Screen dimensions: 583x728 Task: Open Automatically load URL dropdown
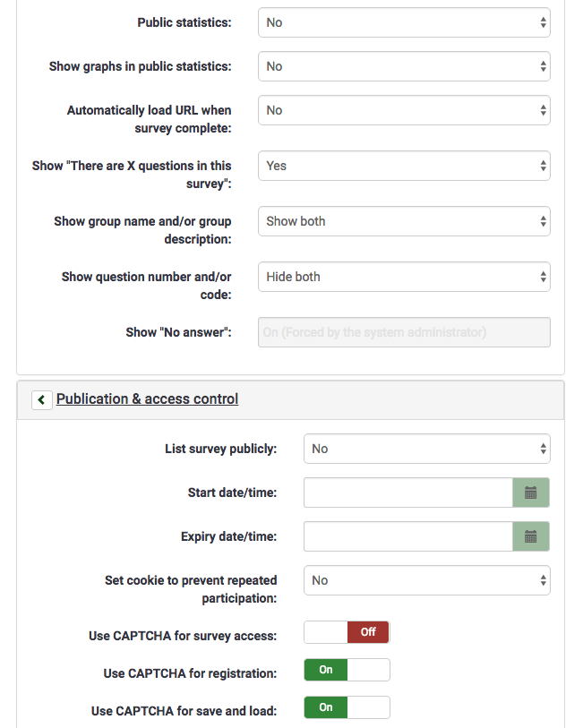(x=404, y=110)
